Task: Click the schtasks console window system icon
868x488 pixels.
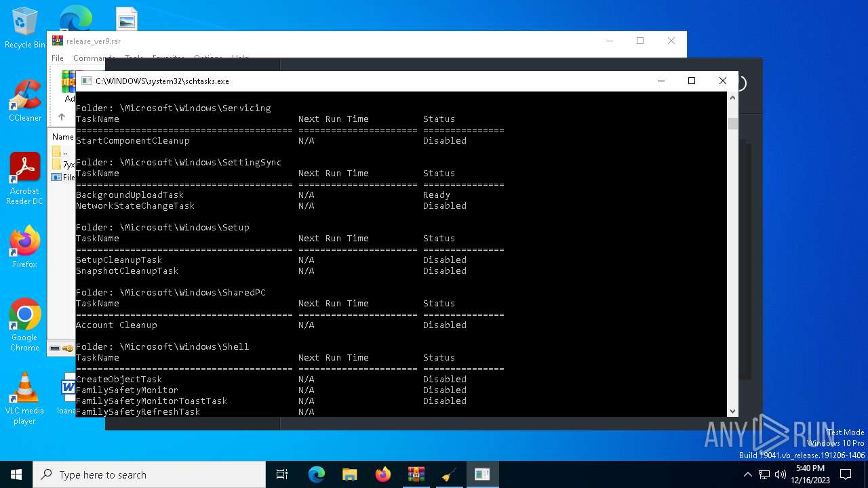Action: (x=86, y=81)
